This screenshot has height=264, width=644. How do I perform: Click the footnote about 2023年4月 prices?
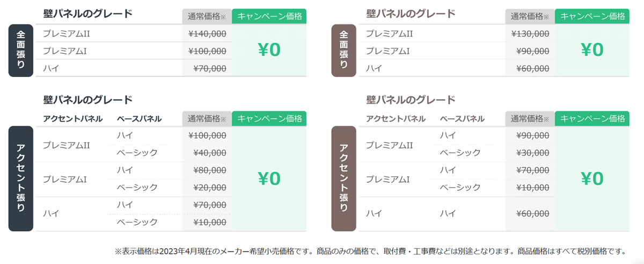coord(370,251)
